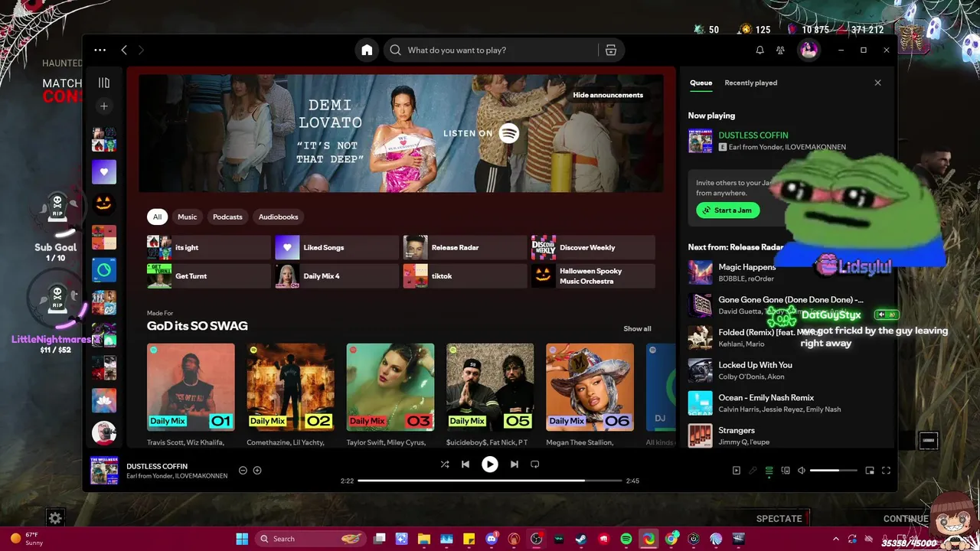Click the circled minus icon beside now-playing track
The height and width of the screenshot is (551, 980).
point(243,470)
